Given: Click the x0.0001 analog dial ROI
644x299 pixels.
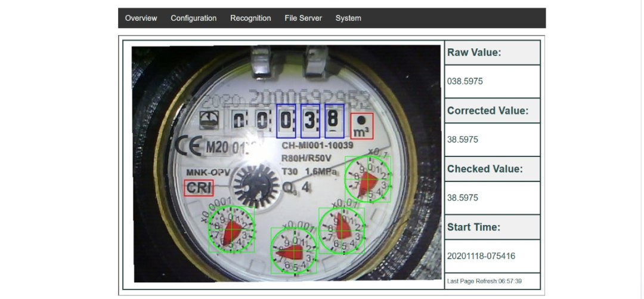Looking at the screenshot, I should point(231,229).
